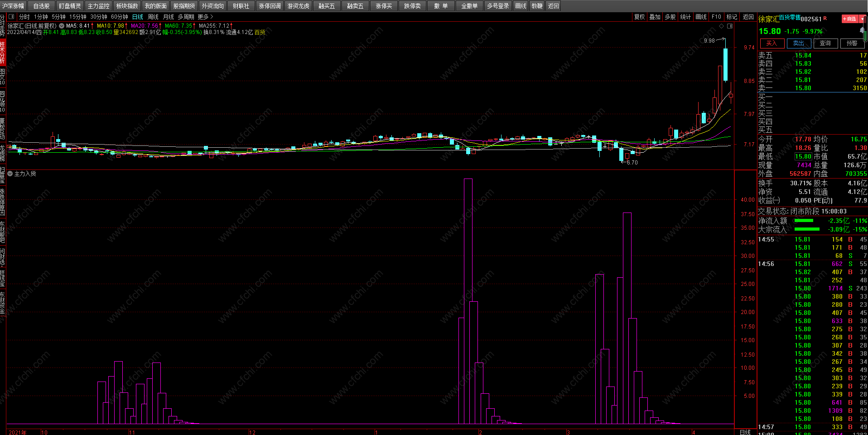This screenshot has height=435, width=868.
Task: Click the blue 卖出 sell button
Action: 799,43
